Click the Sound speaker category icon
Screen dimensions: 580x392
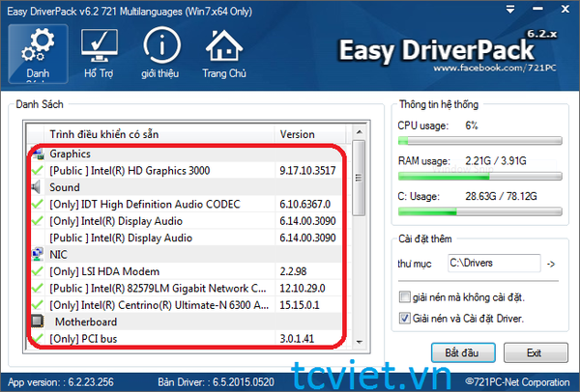tap(37, 187)
